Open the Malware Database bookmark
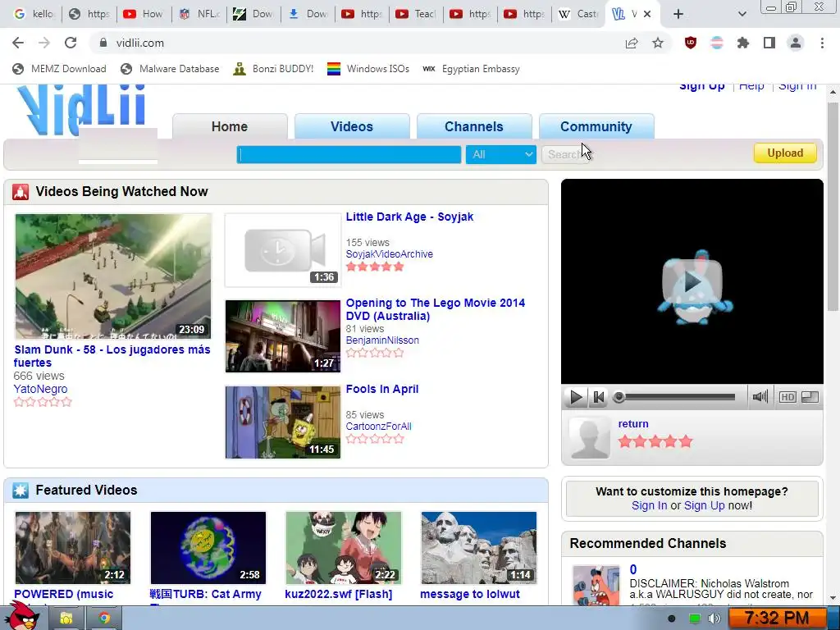This screenshot has height=630, width=840. (170, 69)
